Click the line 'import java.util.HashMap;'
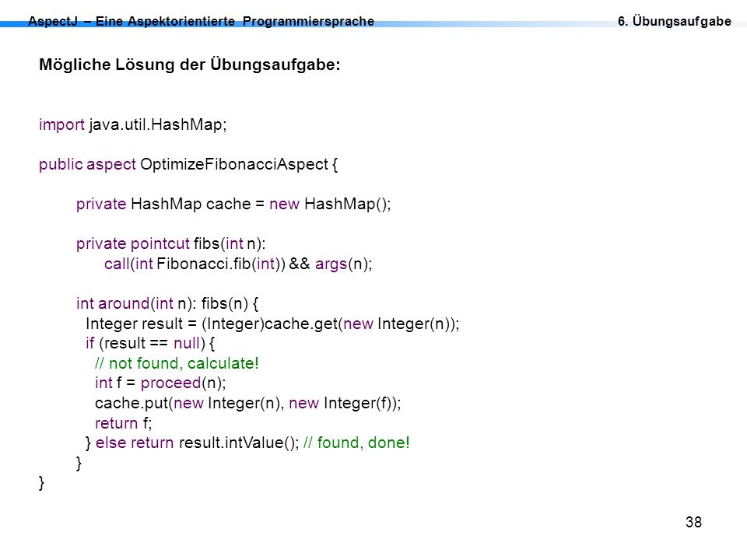The image size is (747, 560). [x=133, y=124]
